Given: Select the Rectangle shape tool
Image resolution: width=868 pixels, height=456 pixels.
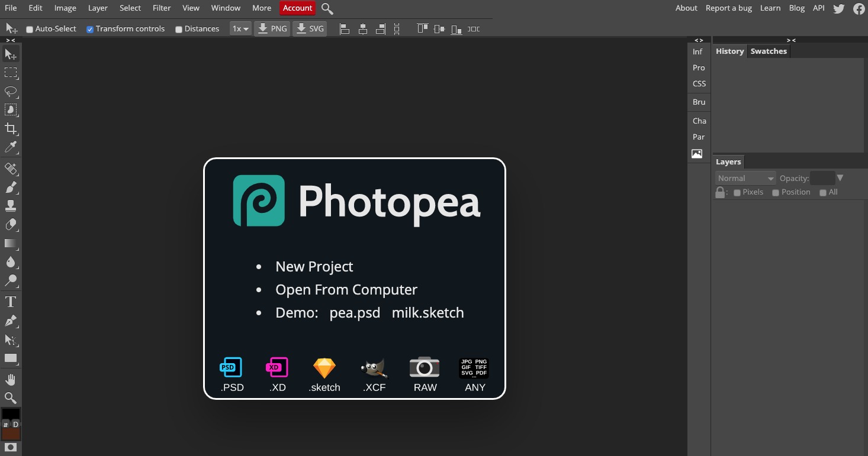Looking at the screenshot, I should tap(11, 358).
